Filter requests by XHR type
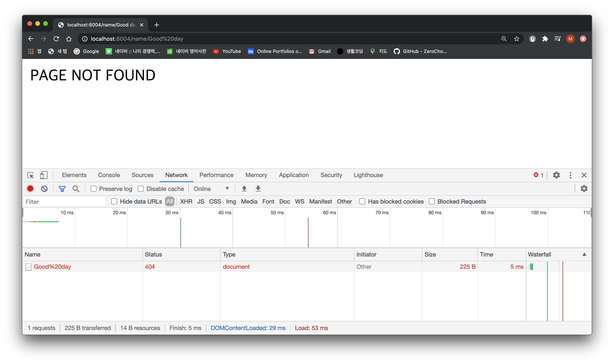The width and height of the screenshot is (614, 364). [x=186, y=202]
